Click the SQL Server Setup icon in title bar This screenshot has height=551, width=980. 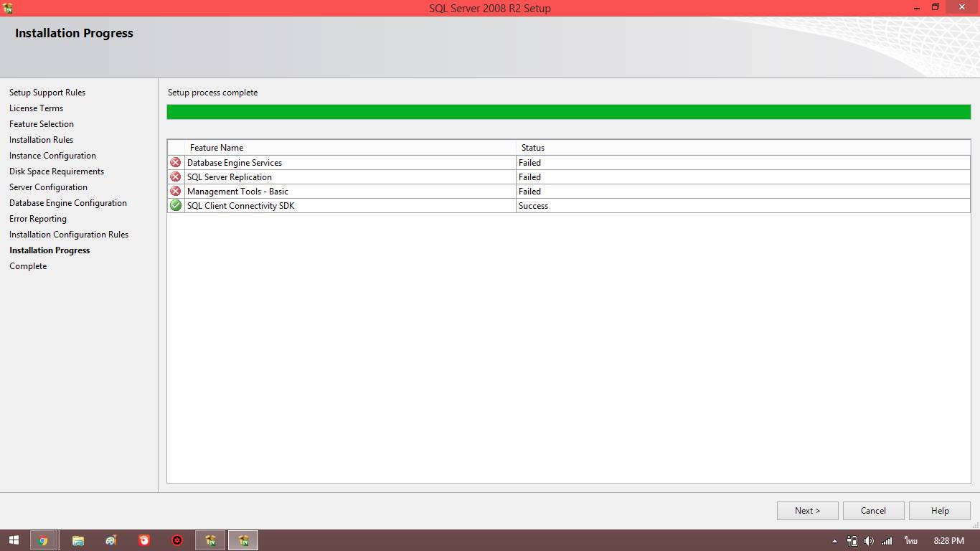coord(8,8)
